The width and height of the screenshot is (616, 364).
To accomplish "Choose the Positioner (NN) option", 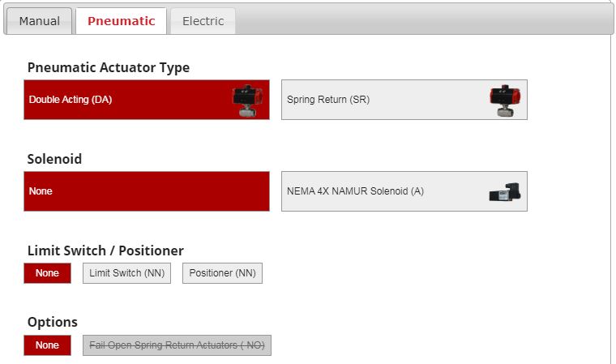I will (x=222, y=273).
